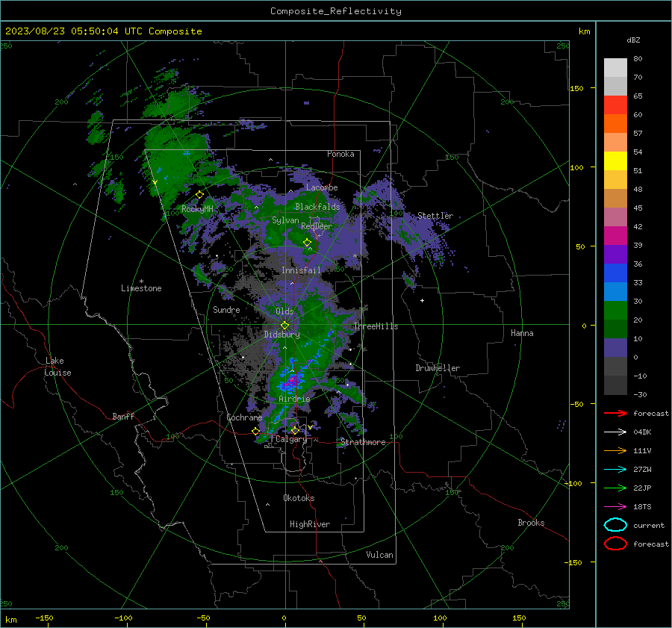672x628 pixels.
Task: Click the Cochrane town label
Action: coord(244,417)
